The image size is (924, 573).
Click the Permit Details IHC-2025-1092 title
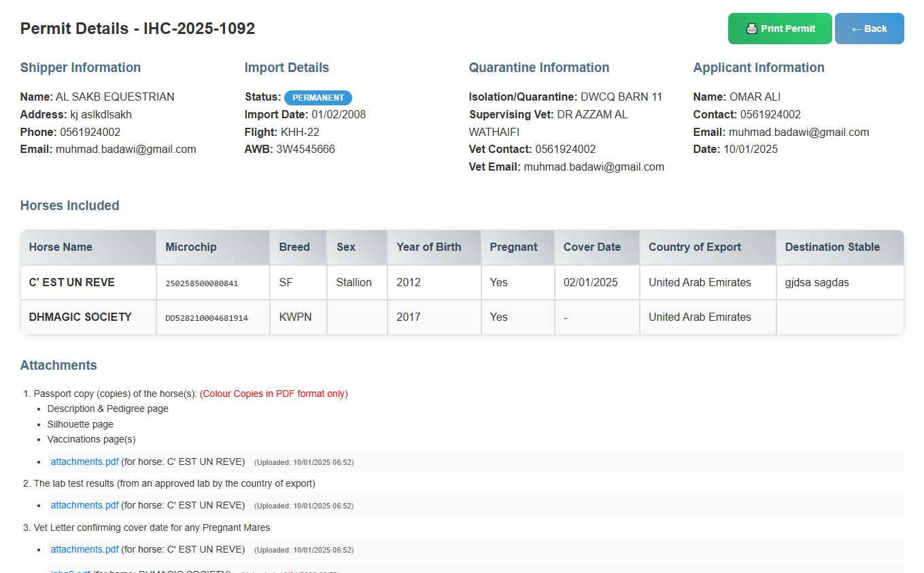coord(137,29)
